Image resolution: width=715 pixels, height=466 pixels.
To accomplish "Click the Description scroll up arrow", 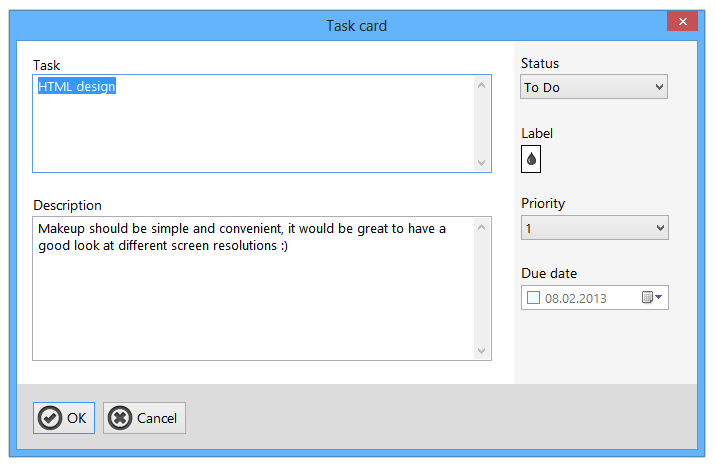I will coord(482,227).
